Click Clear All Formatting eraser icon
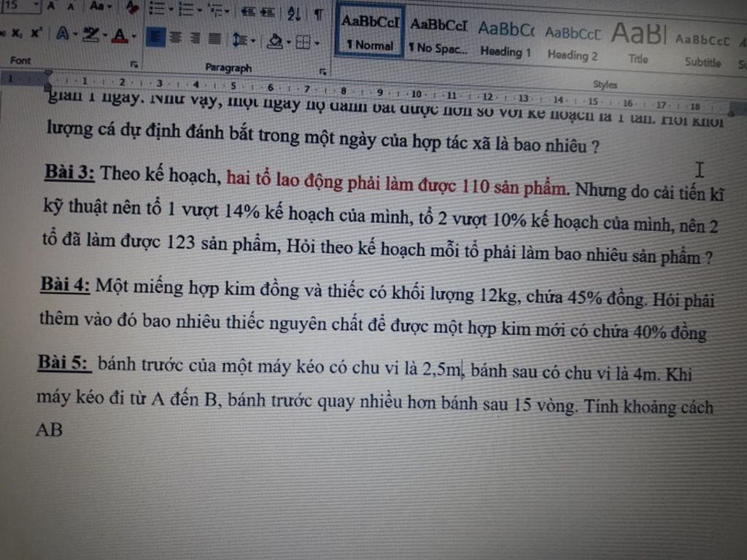747x560 pixels. pos(132,7)
